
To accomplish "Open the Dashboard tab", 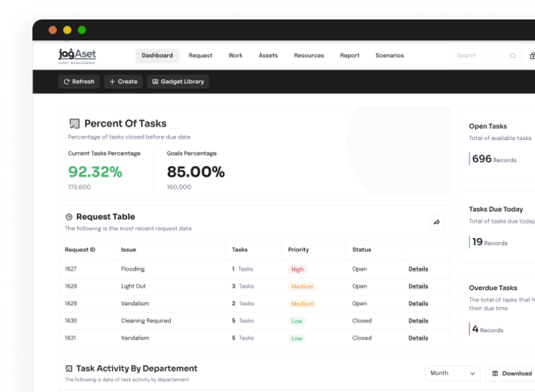I will (x=157, y=55).
